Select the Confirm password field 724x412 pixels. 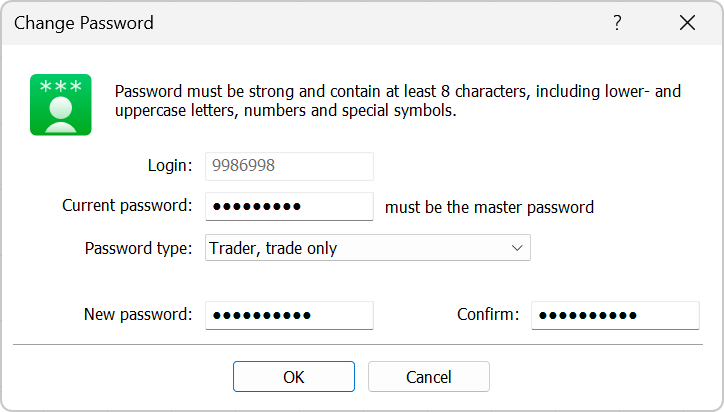(x=615, y=315)
